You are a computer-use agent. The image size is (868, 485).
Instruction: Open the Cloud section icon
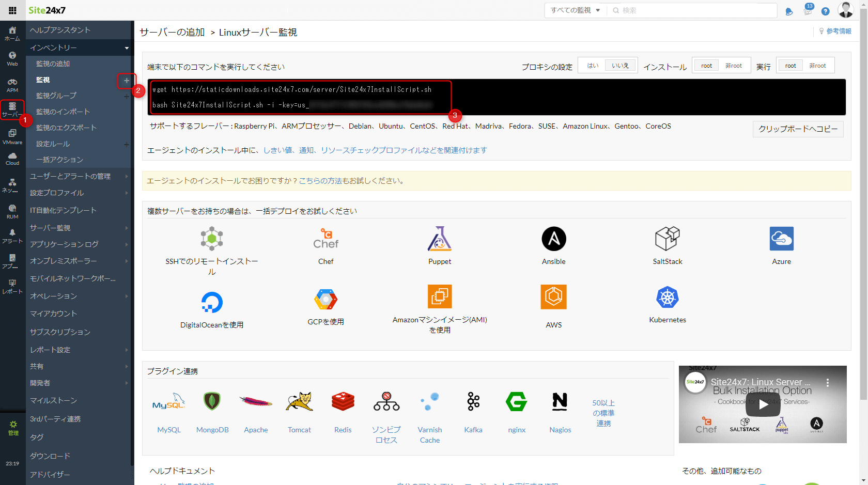[12, 159]
